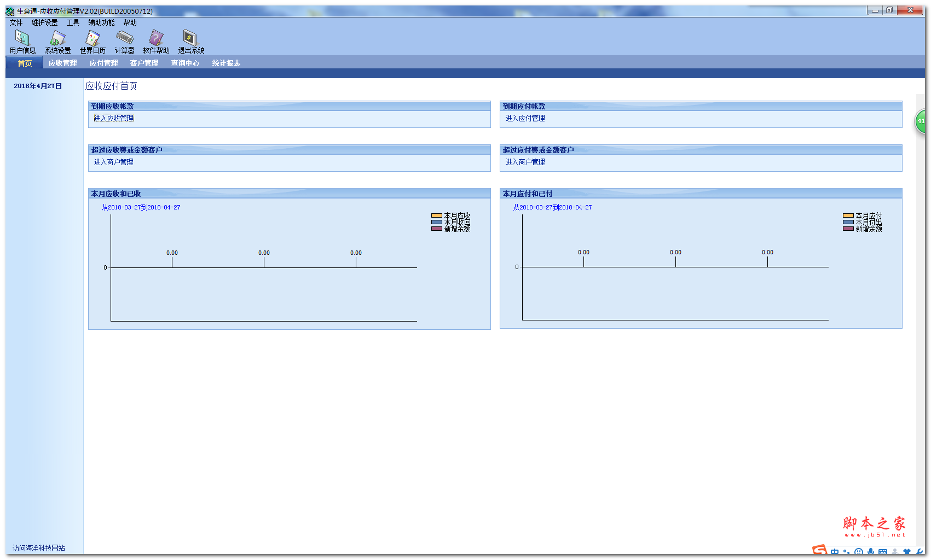This screenshot has height=560, width=931.
Task: Click the Sogou microphone voice input icon
Action: click(x=871, y=552)
